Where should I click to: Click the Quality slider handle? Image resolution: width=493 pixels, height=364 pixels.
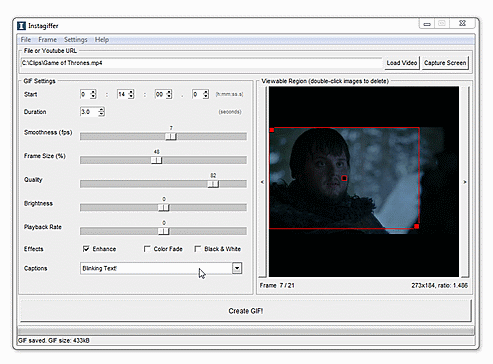213,184
